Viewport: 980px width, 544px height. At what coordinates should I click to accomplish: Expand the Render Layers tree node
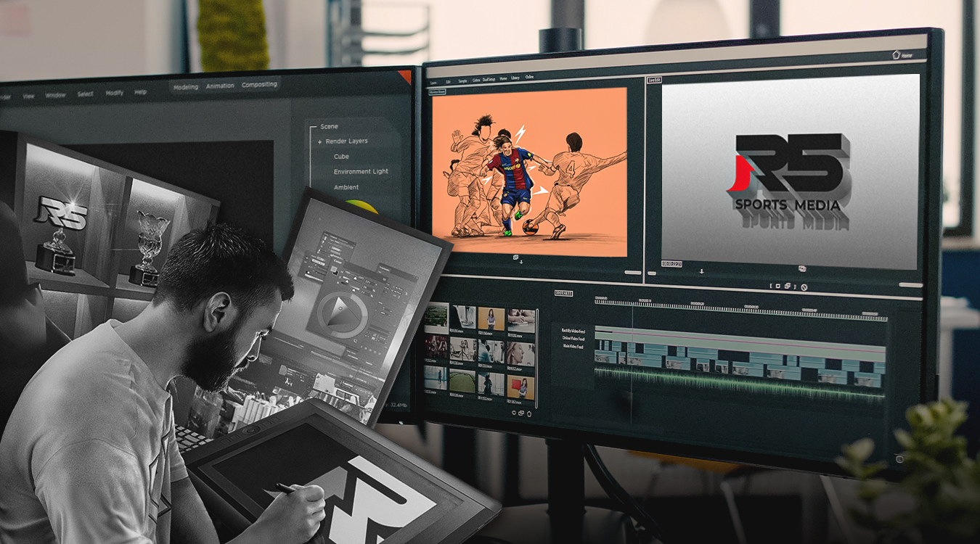[319, 141]
